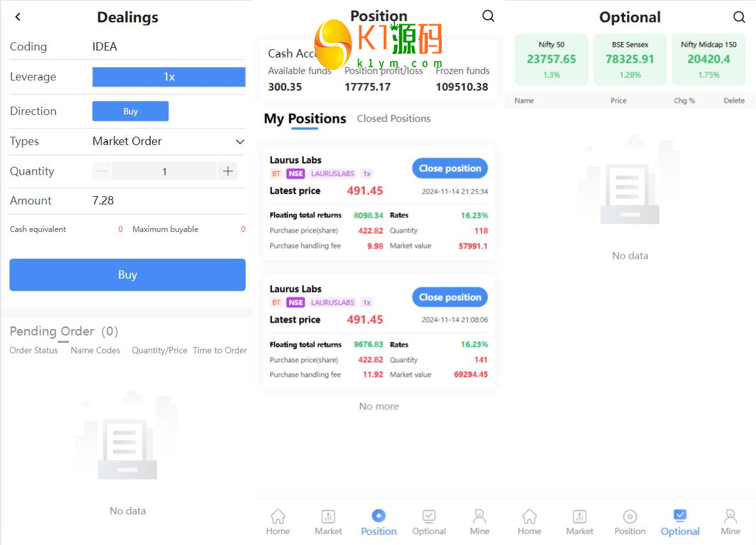
Task: Click the Quantity/Price column header
Action: 160,350
